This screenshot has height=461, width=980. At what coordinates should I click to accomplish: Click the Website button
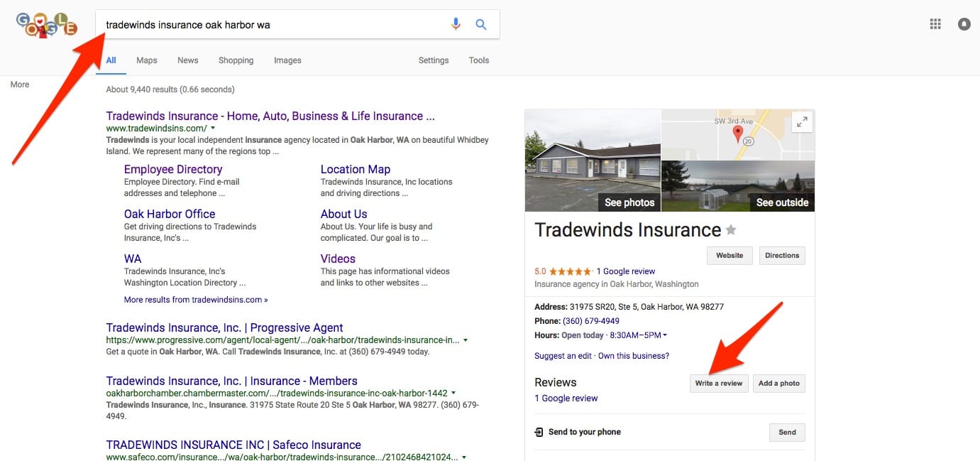pos(730,256)
